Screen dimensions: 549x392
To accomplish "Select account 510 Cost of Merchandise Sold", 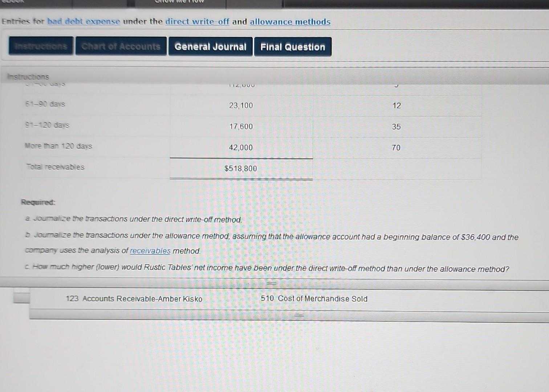I will coord(314,299).
